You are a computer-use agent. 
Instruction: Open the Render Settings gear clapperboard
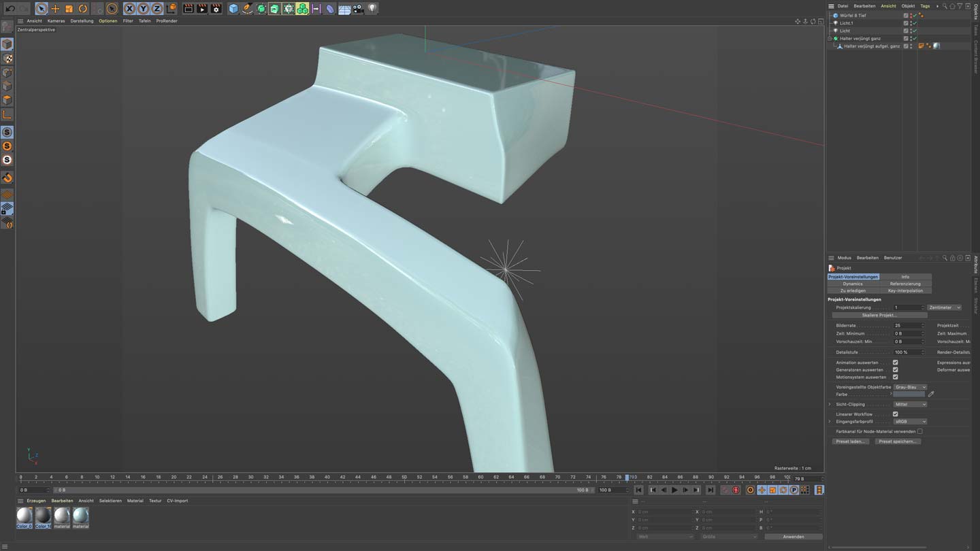216,9
